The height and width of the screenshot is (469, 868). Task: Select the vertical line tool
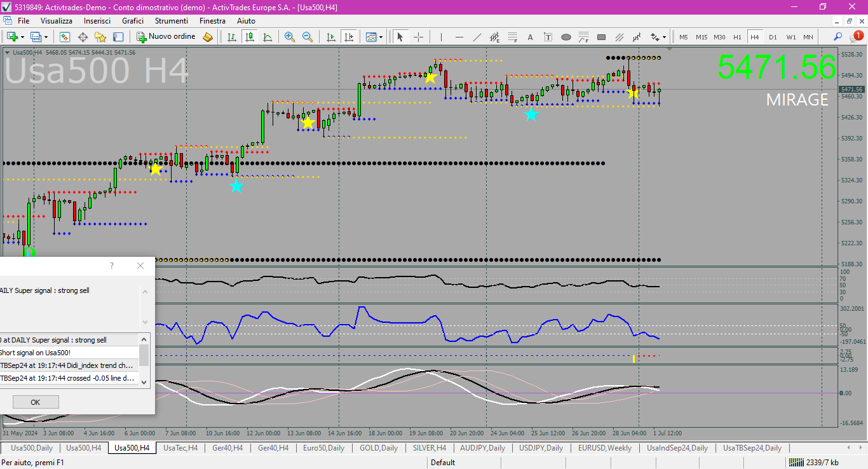pos(441,37)
